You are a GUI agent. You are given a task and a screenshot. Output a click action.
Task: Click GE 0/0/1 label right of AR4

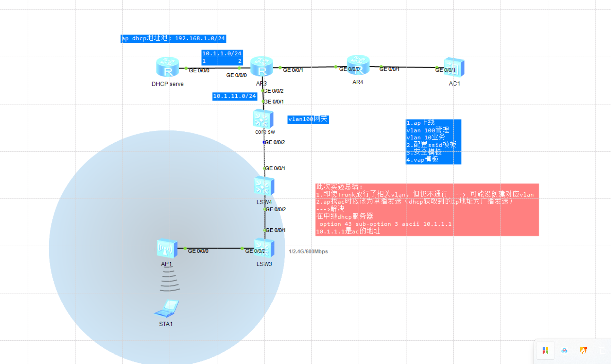click(389, 69)
